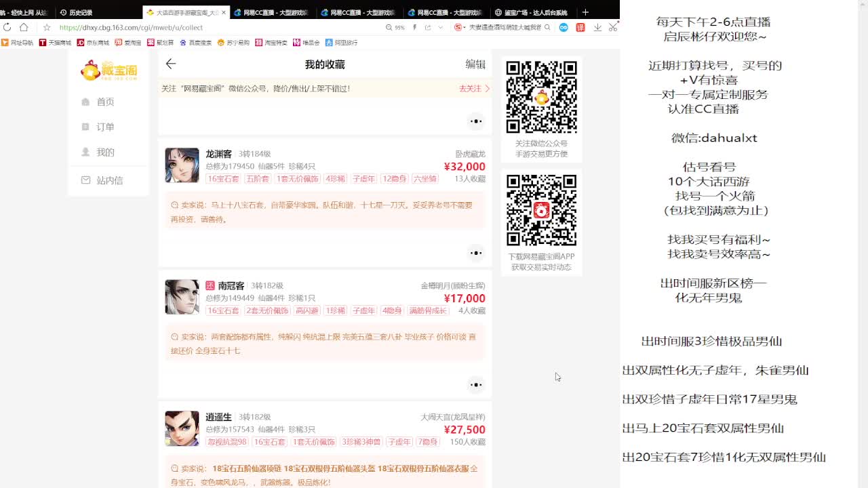The height and width of the screenshot is (488, 868).
Task: Click the 五阶套 tag on 龙渊客
Action: click(x=257, y=179)
